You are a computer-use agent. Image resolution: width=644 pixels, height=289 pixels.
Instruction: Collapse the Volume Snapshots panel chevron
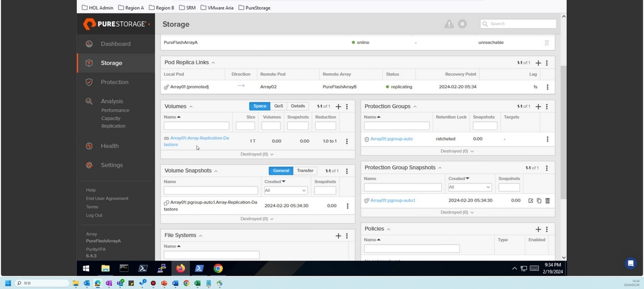216,171
